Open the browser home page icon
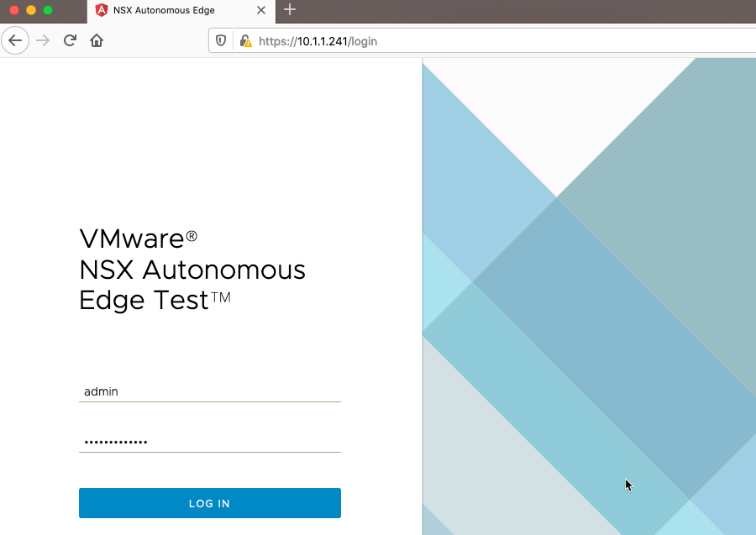The height and width of the screenshot is (535, 756). pos(97,40)
